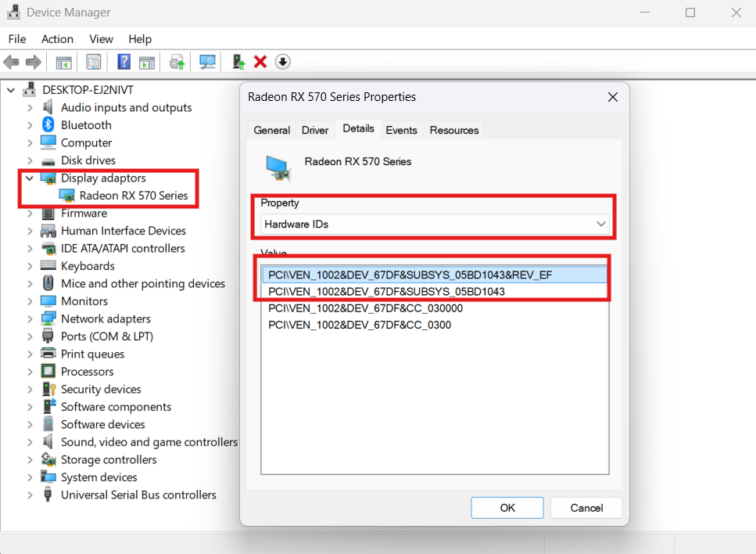Expand the IDE ATA/ATAPI controllers category
This screenshot has width=756, height=554.
pyautogui.click(x=30, y=249)
